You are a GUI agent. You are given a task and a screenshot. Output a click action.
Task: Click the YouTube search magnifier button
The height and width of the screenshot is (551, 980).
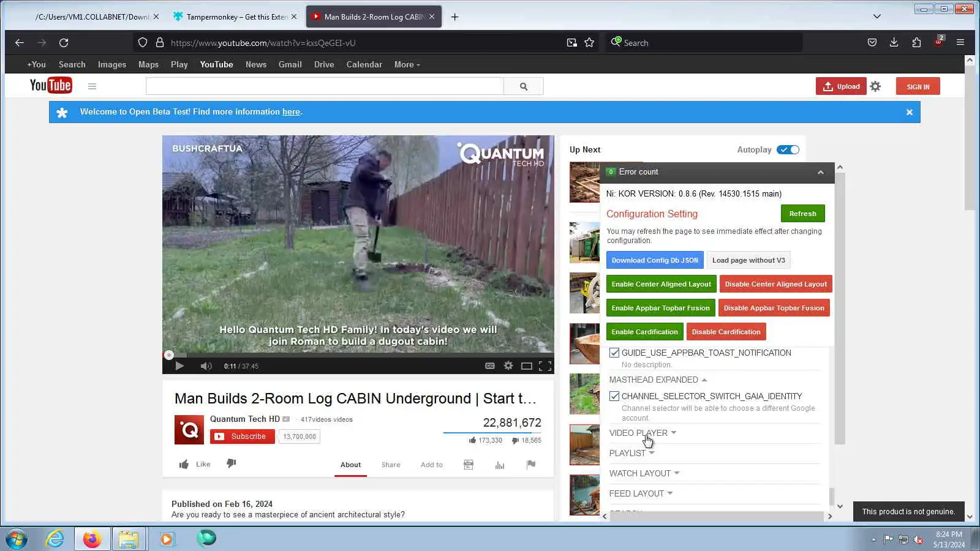(524, 86)
